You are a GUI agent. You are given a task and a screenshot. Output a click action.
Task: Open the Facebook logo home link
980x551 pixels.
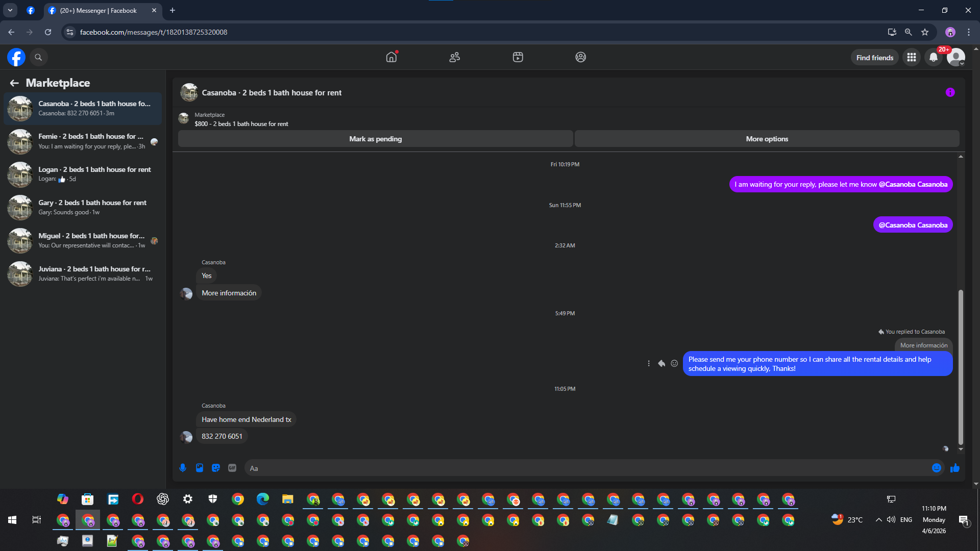click(x=16, y=57)
